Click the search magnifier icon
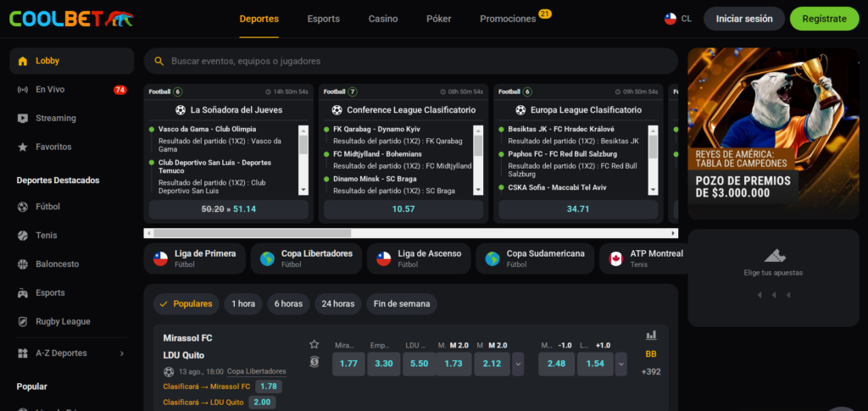Viewport: 868px width, 411px height. pos(159,61)
